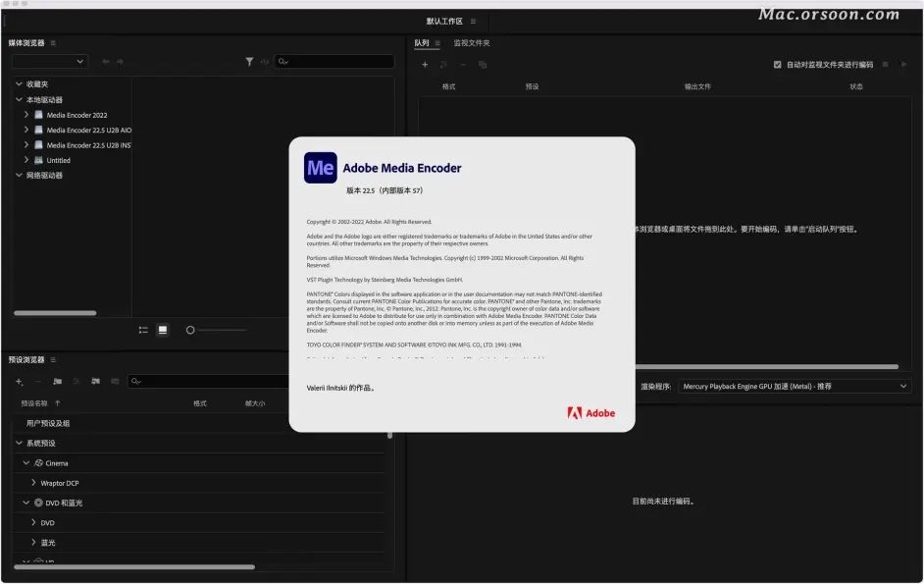Click the Me logo in About dialog
The width and height of the screenshot is (924, 584).
pos(321,168)
